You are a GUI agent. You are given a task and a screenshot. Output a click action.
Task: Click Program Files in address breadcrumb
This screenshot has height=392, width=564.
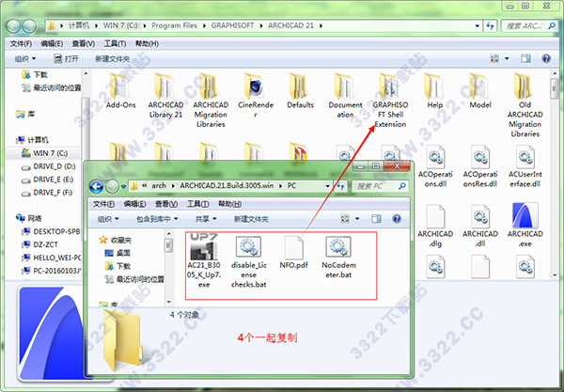coord(174,25)
